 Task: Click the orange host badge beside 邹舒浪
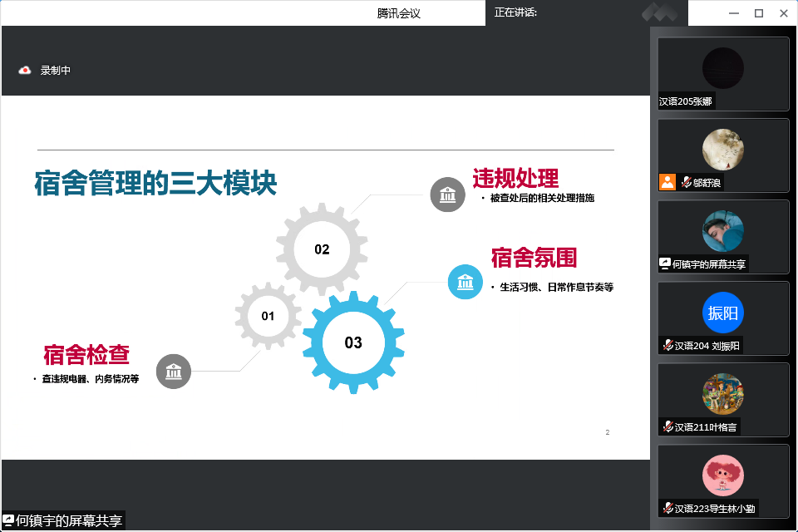(667, 182)
